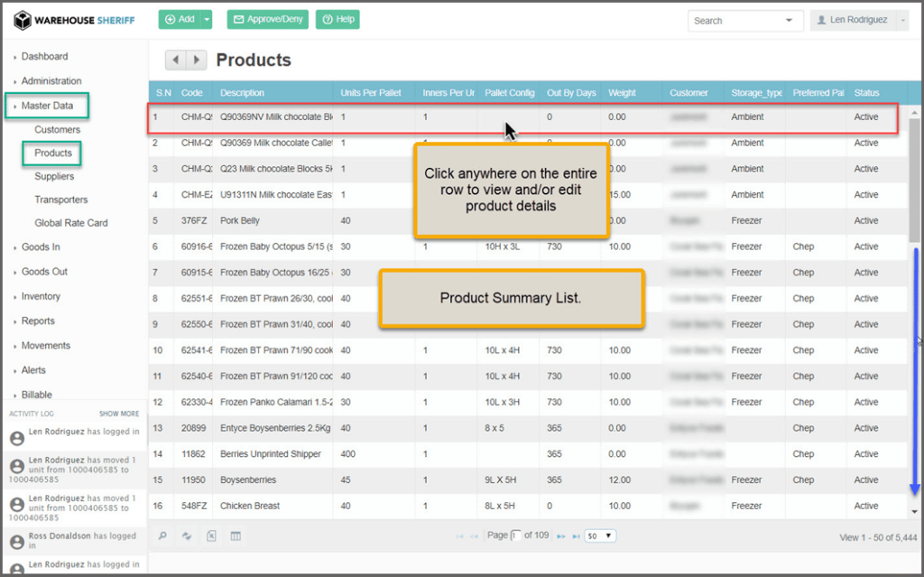Click the search magnifier icon in grid footer
This screenshot has width=924, height=577.
(x=163, y=535)
